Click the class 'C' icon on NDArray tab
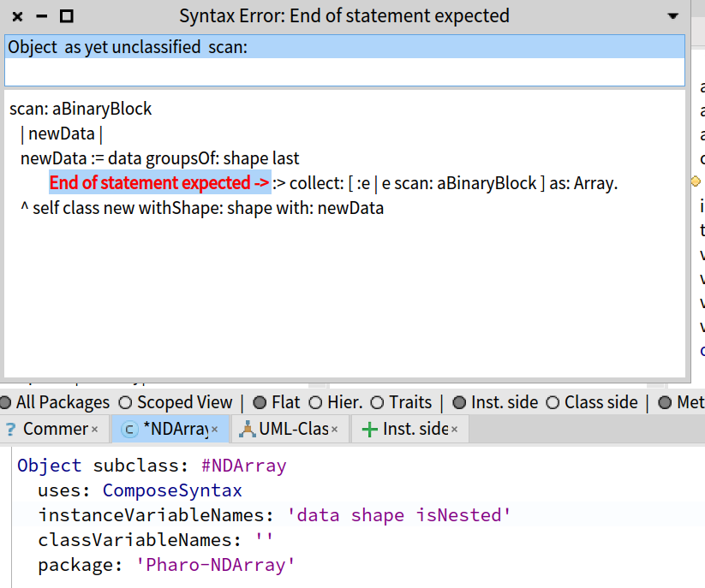This screenshot has width=705, height=588. tap(129, 430)
